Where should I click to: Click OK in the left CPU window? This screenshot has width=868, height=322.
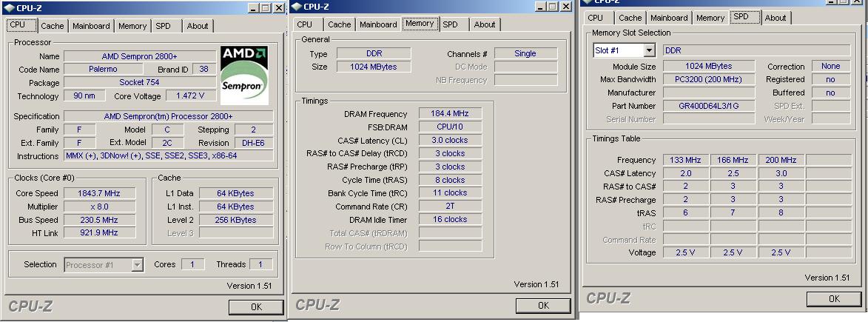pyautogui.click(x=256, y=307)
